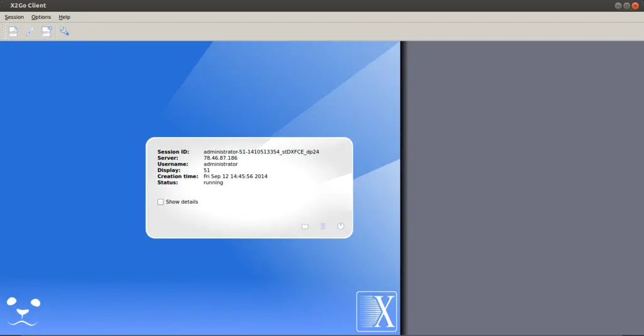Click the Session ID: label
The image size is (644, 336).
[173, 152]
